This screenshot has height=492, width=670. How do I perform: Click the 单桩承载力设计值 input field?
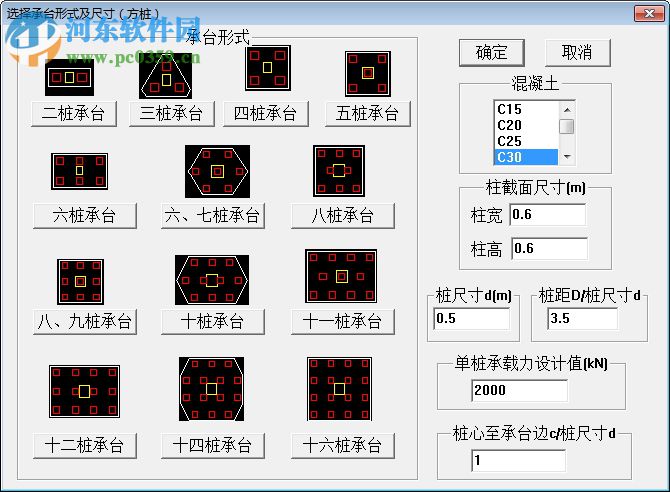tap(520, 390)
